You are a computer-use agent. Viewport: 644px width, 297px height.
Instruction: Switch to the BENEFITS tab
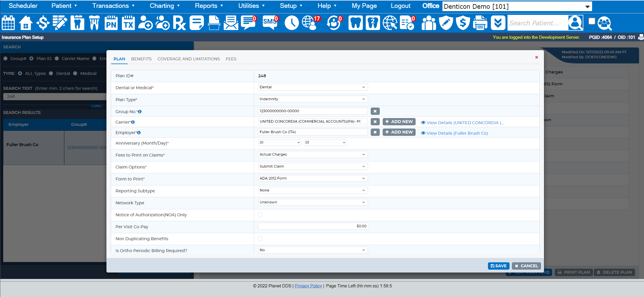point(141,59)
